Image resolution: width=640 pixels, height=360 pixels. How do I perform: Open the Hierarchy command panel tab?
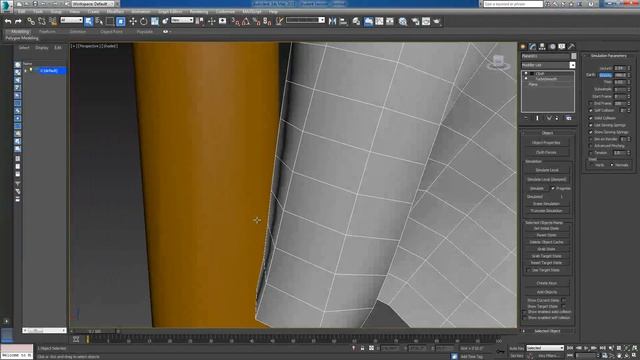pyautogui.click(x=542, y=47)
